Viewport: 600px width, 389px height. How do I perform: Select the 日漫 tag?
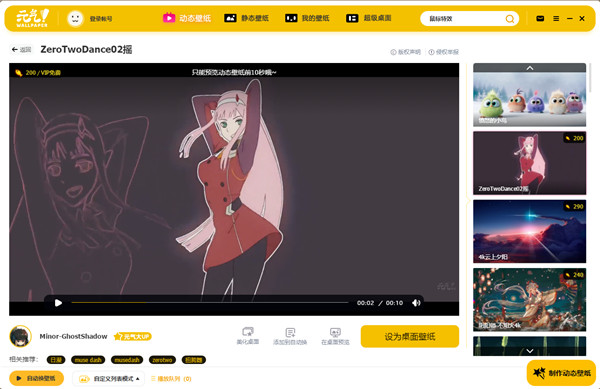click(x=56, y=360)
